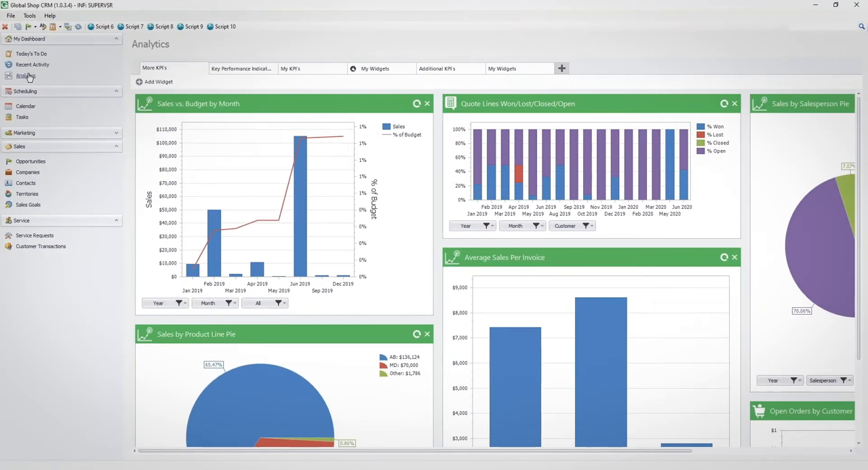868x470 pixels.
Task: Open Companies in Sales
Action: pos(28,172)
